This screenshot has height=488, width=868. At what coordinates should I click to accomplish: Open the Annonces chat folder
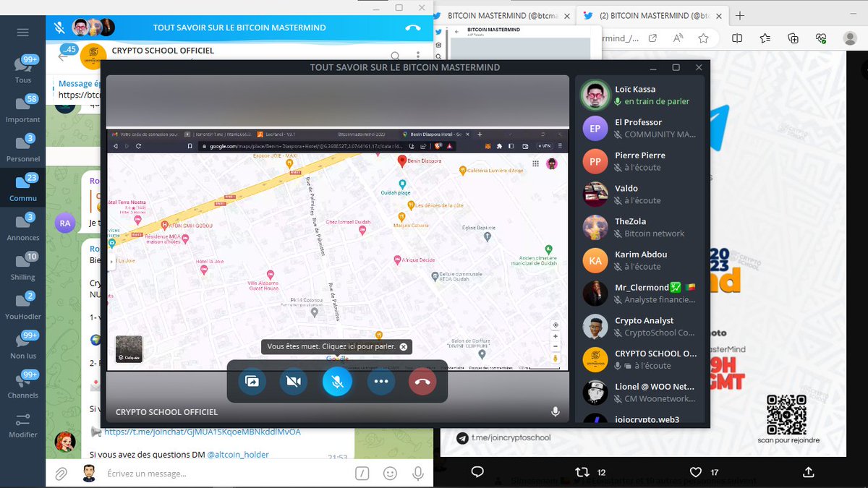23,226
